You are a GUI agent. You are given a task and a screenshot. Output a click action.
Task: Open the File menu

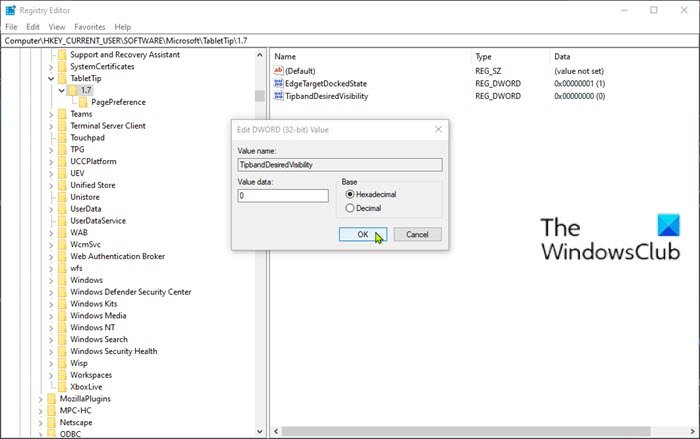point(11,27)
